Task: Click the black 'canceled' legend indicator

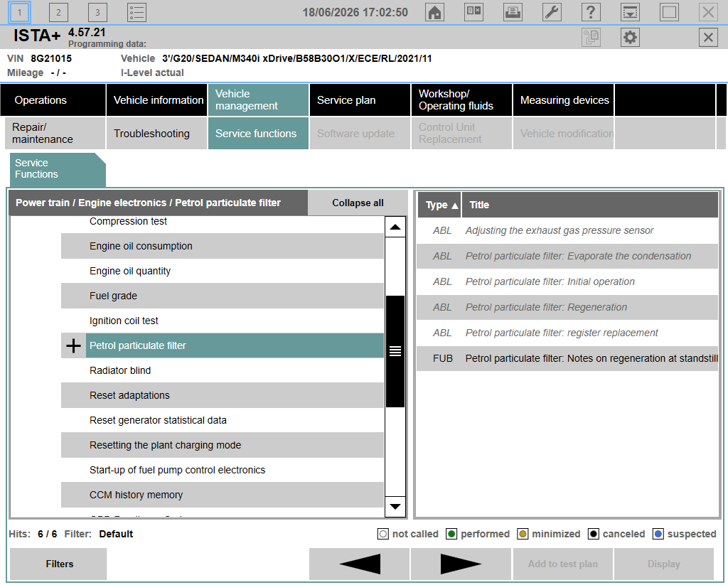Action: tap(594, 535)
